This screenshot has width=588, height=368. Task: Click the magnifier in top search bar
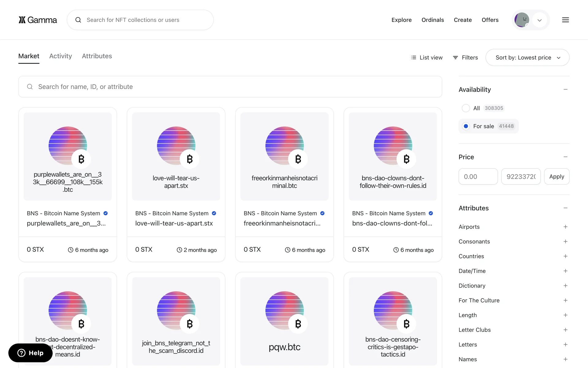click(78, 20)
